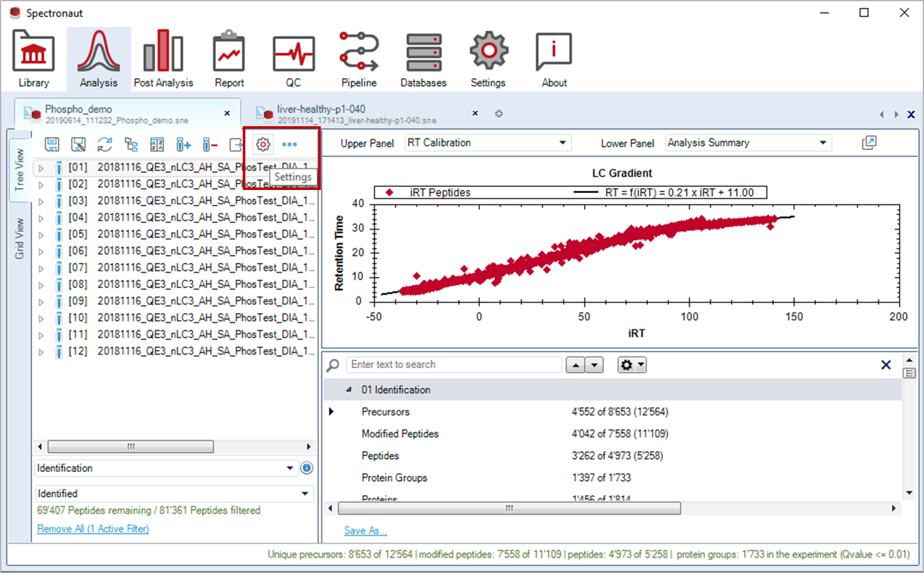This screenshot has height=573, width=924.
Task: Open the Report perspective
Action: coord(229,59)
